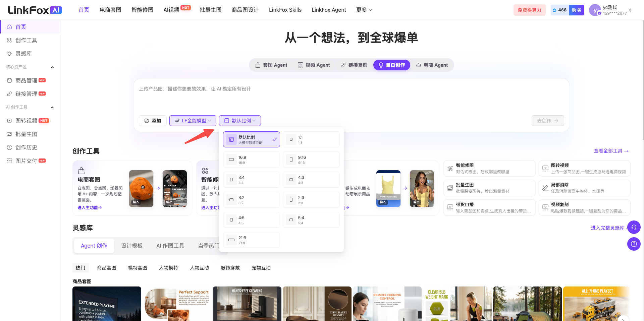Screen dimensions: 644x321
Task: Click the LinkFox AI logo
Action: [35, 10]
